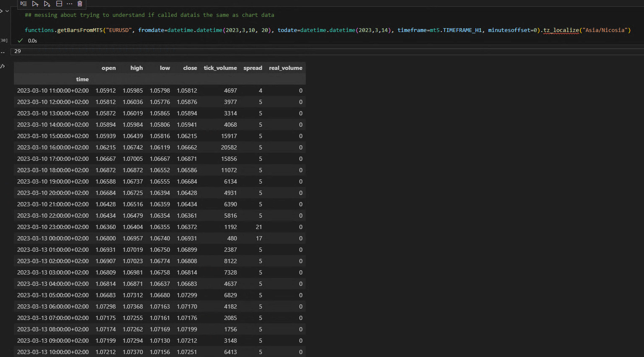Delete the cell with trash icon
644x357 pixels.
80,4
